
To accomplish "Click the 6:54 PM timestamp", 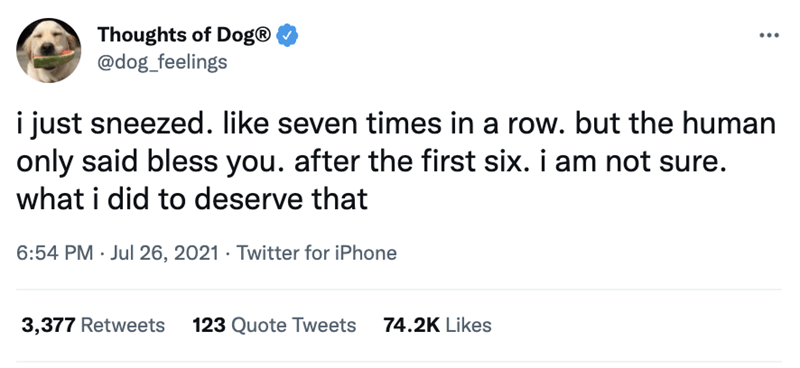I will pos(55,253).
